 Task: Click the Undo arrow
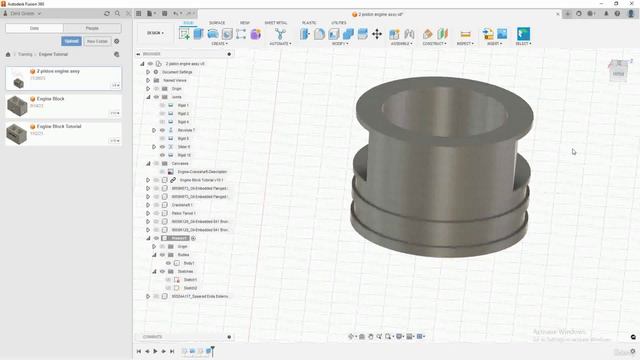pos(176,13)
